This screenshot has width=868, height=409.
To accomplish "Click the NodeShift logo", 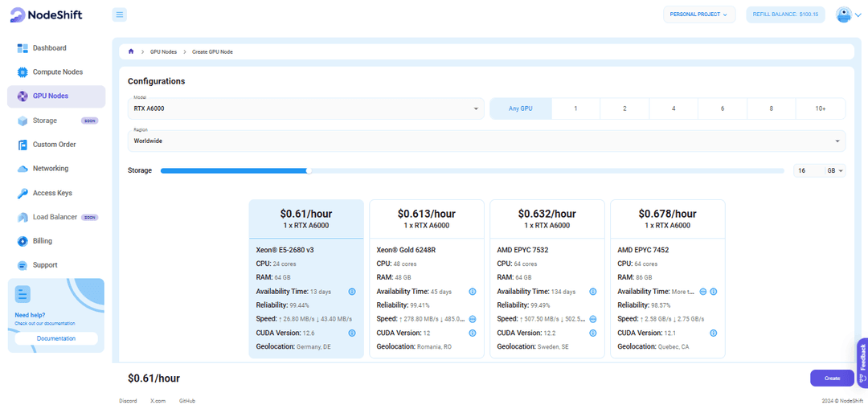I will point(46,15).
